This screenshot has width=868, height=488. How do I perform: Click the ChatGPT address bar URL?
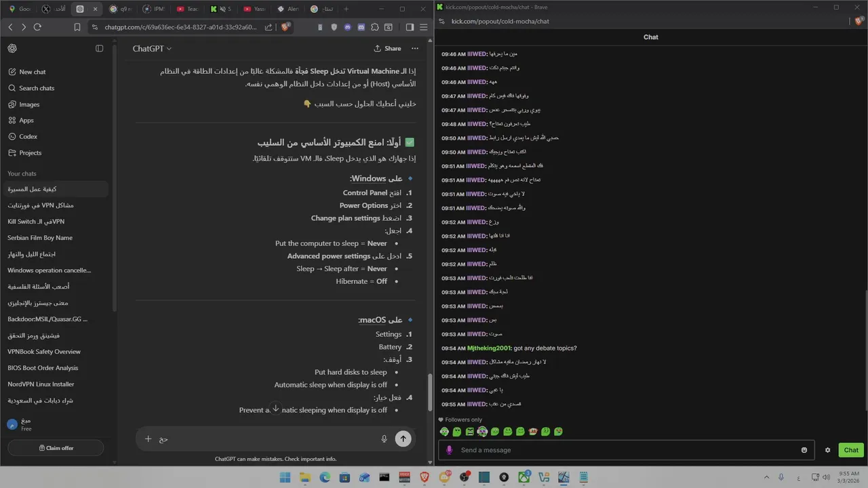(180, 27)
